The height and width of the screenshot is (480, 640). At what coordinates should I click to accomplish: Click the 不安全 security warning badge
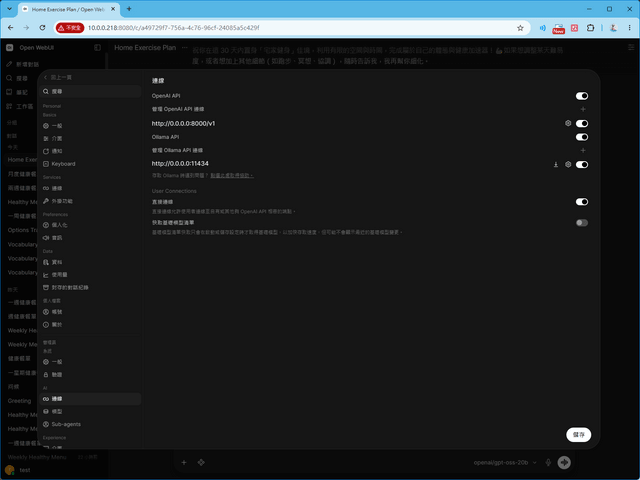70,28
